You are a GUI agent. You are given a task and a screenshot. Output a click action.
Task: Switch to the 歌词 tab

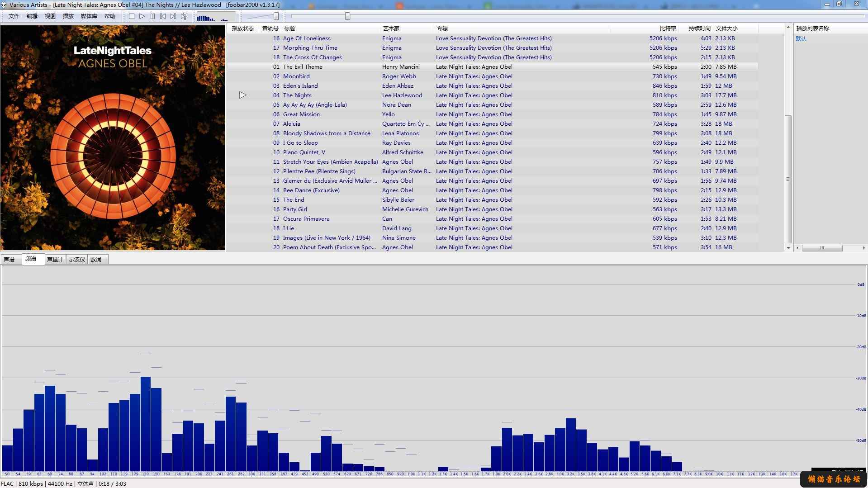pyautogui.click(x=97, y=260)
